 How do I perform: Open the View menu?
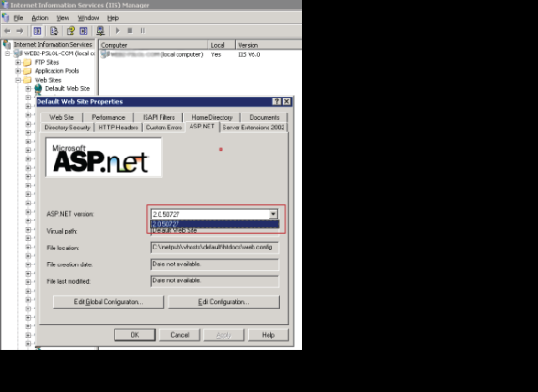pyautogui.click(x=63, y=18)
